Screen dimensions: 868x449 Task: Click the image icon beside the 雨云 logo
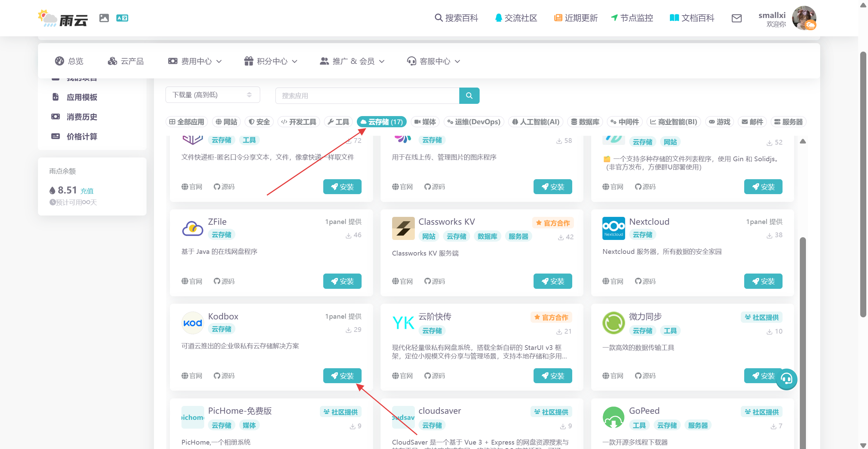(x=104, y=18)
